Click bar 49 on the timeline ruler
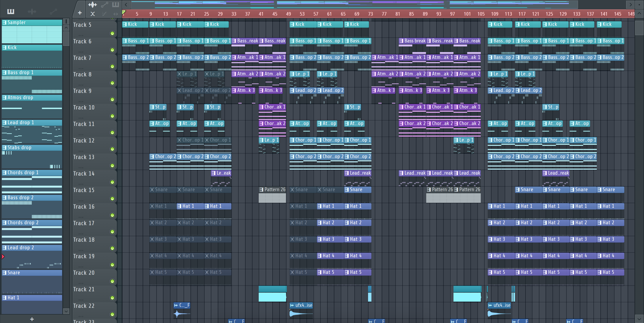 (x=288, y=14)
